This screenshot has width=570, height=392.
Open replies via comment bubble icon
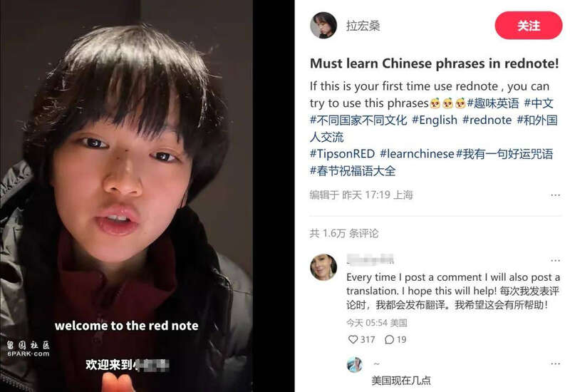tap(389, 339)
